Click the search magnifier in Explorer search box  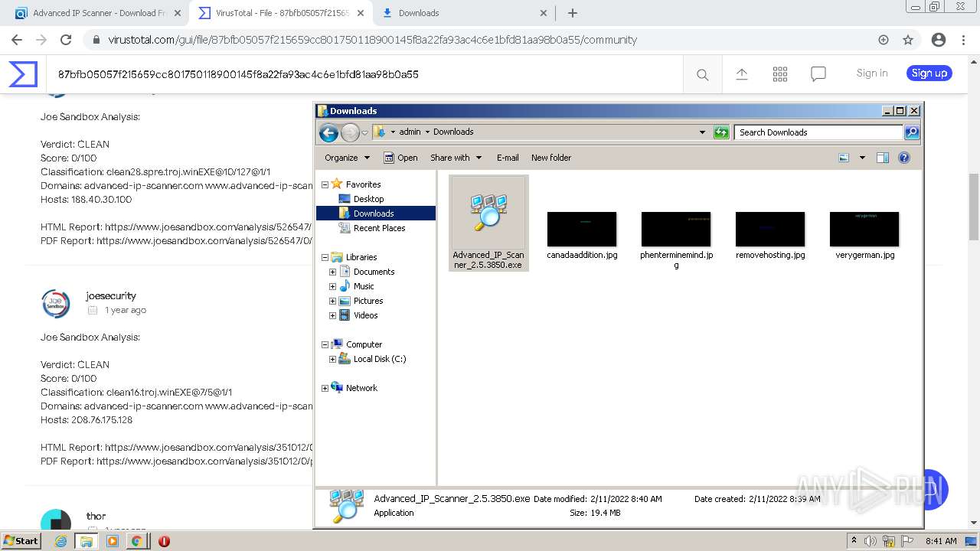point(911,132)
